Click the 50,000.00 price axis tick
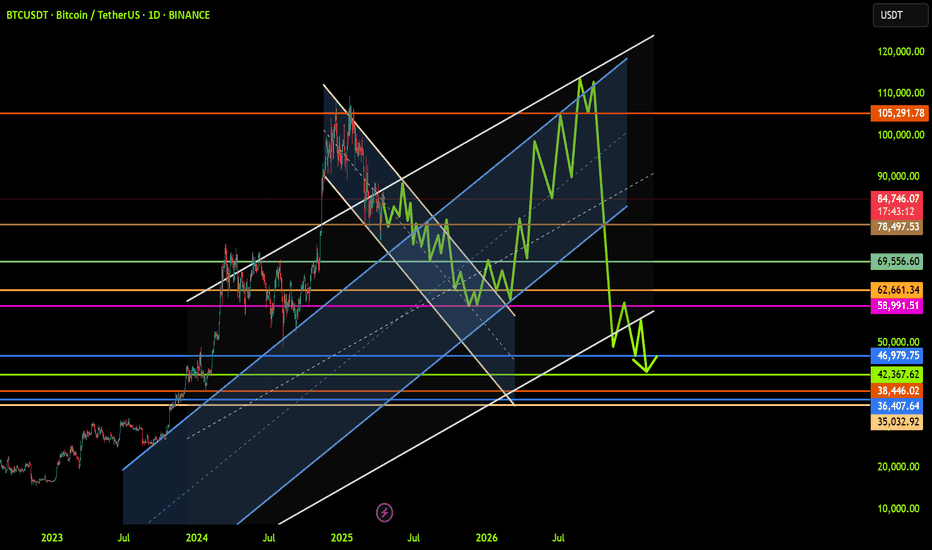 tap(900, 342)
